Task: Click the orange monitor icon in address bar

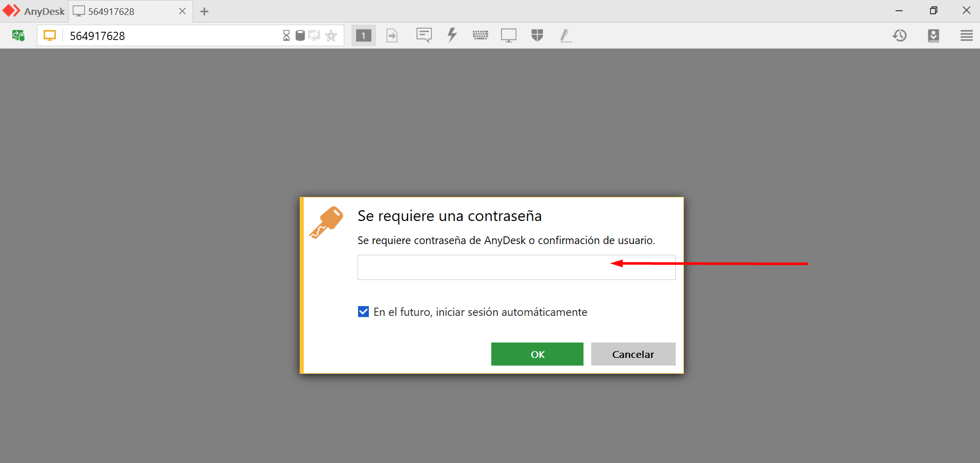Action: click(50, 35)
